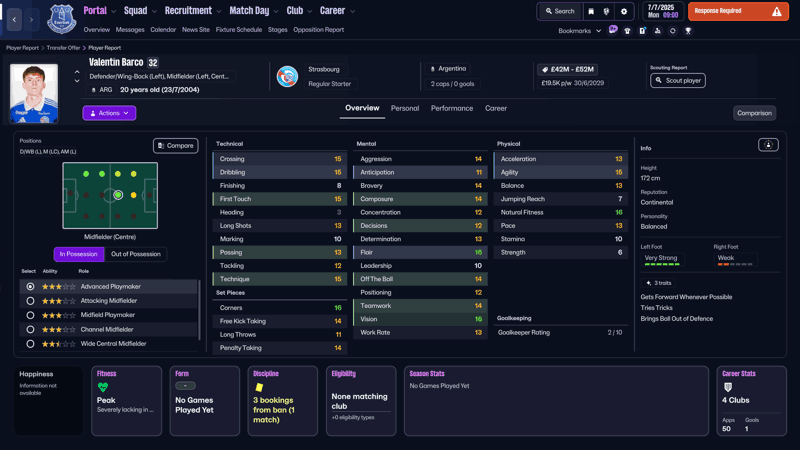Click the Info panel person icon button
The image size is (800, 450).
click(768, 145)
